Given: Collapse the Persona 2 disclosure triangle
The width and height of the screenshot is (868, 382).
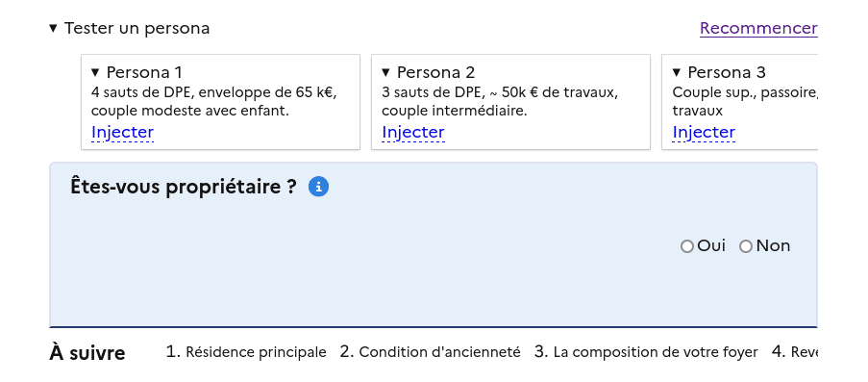Looking at the screenshot, I should point(385,72).
